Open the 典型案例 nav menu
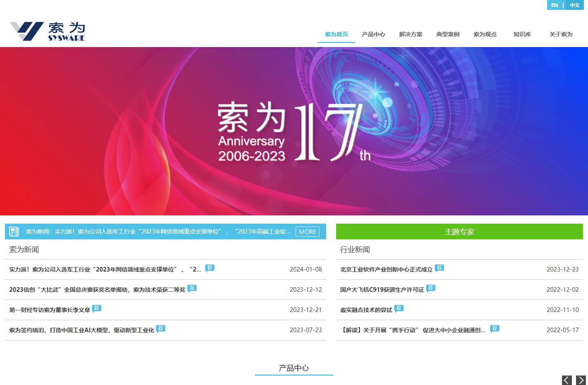Screen dimensions: 588x385 coord(448,34)
